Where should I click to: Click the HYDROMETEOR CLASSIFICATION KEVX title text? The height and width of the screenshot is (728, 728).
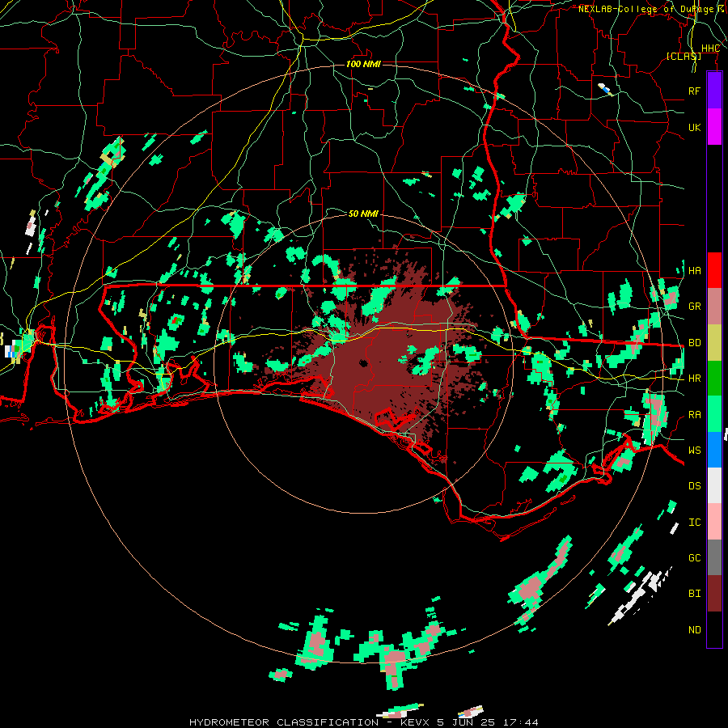click(x=364, y=722)
